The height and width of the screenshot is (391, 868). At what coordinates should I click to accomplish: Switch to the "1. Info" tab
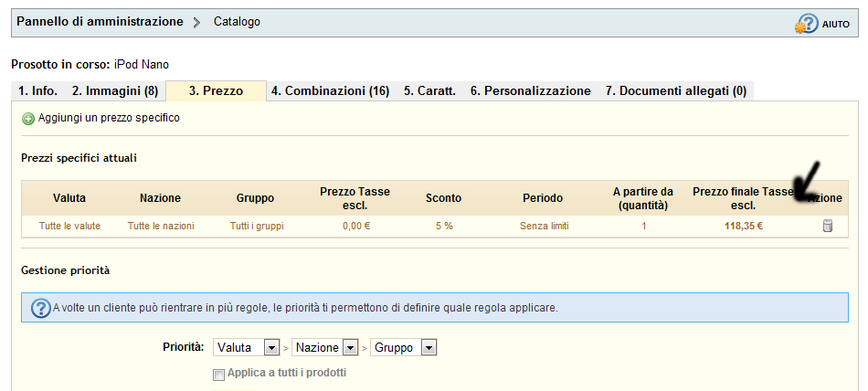point(37,90)
